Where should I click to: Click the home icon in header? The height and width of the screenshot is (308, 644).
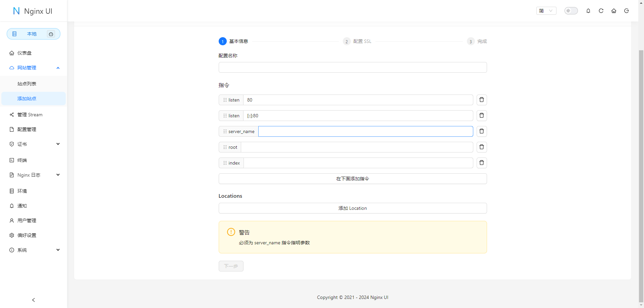tap(614, 11)
